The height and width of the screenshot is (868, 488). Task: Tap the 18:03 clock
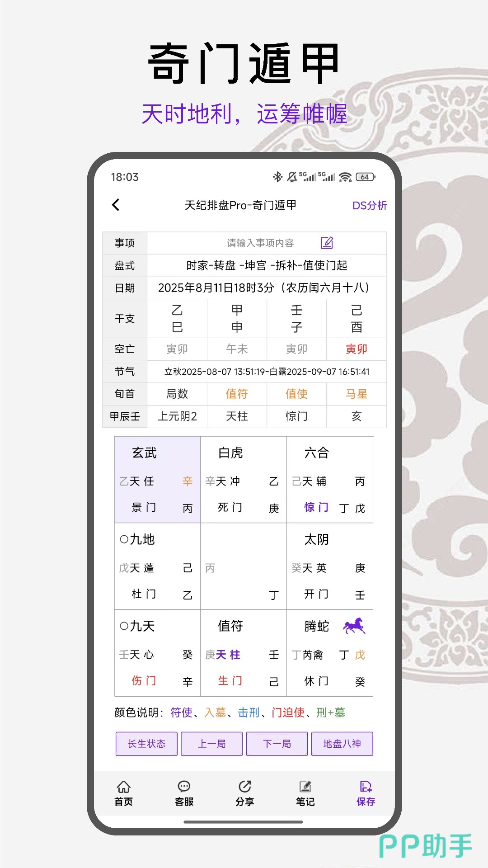point(125,177)
